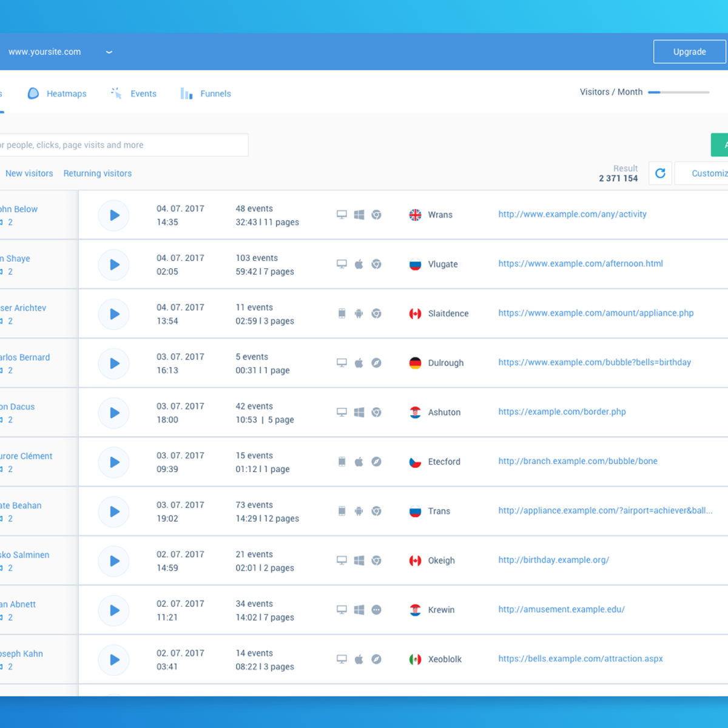
Task: Expand the www.yoursite.com site dropdown
Action: 109,52
